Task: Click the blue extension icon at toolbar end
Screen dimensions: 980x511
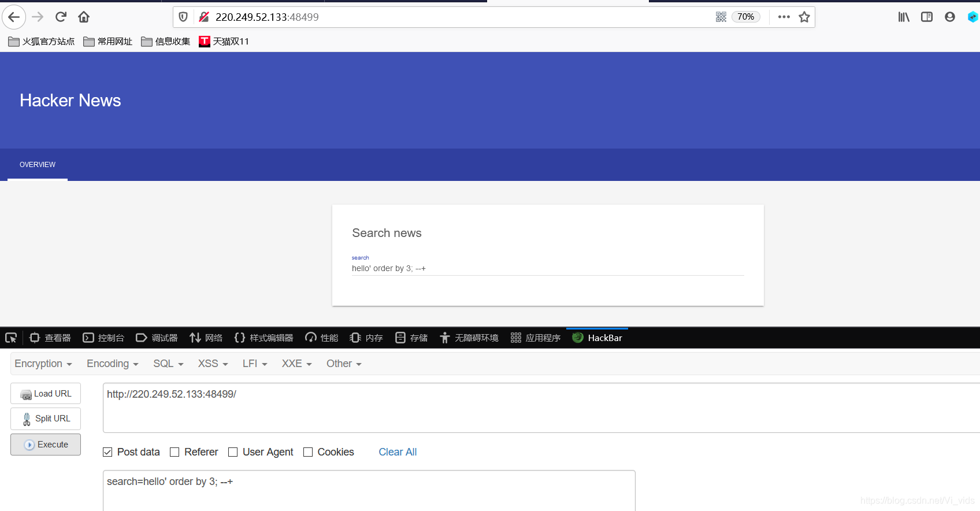Action: point(972,17)
